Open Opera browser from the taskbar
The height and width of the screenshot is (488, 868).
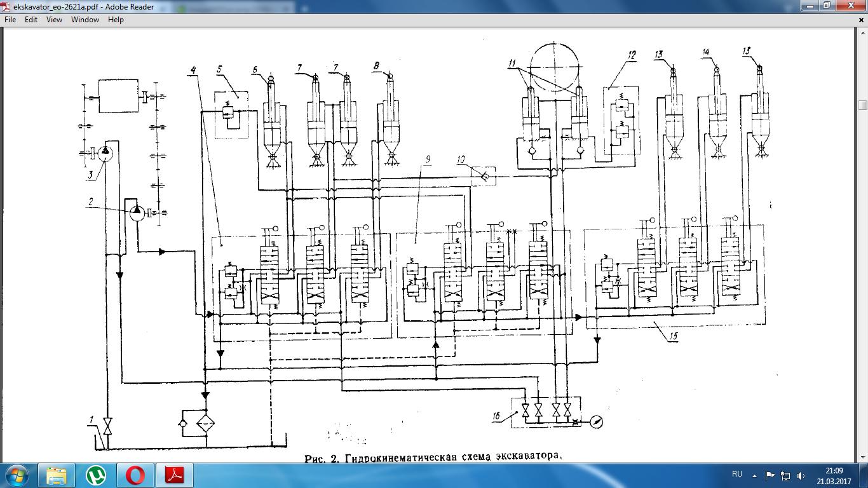click(135, 475)
